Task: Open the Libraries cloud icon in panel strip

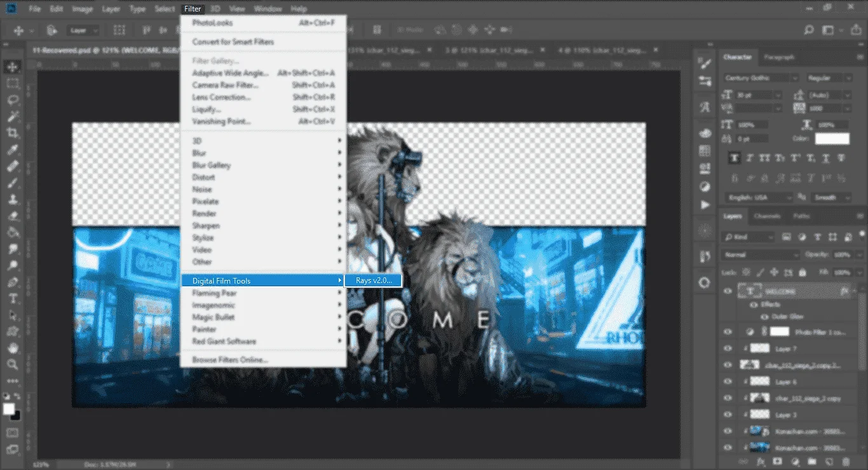Action: pyautogui.click(x=705, y=133)
